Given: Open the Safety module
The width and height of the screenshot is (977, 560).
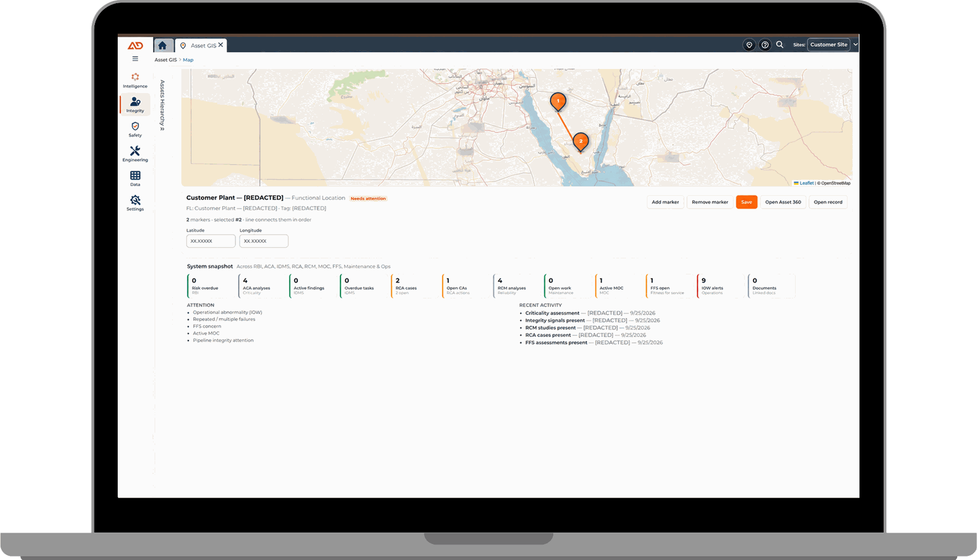Looking at the screenshot, I should pos(135,129).
